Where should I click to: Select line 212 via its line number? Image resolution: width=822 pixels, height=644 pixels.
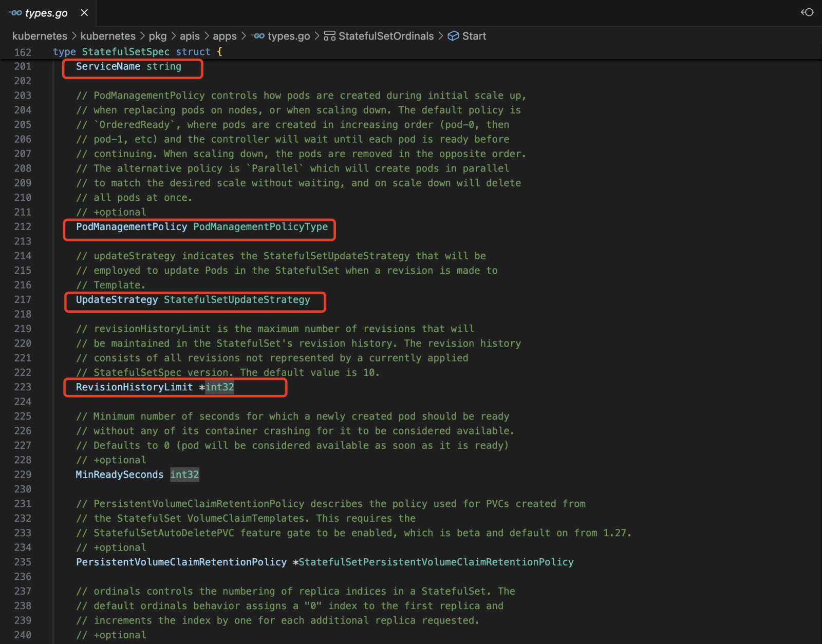[23, 226]
